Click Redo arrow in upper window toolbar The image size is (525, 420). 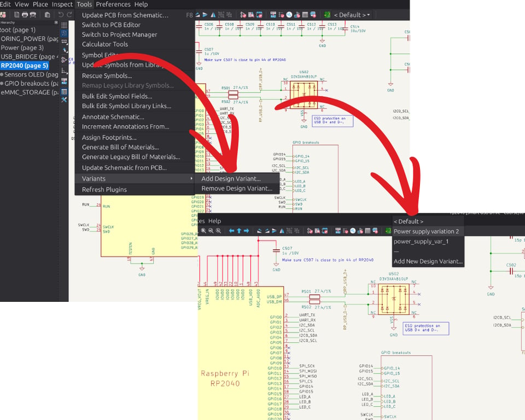tap(69, 15)
